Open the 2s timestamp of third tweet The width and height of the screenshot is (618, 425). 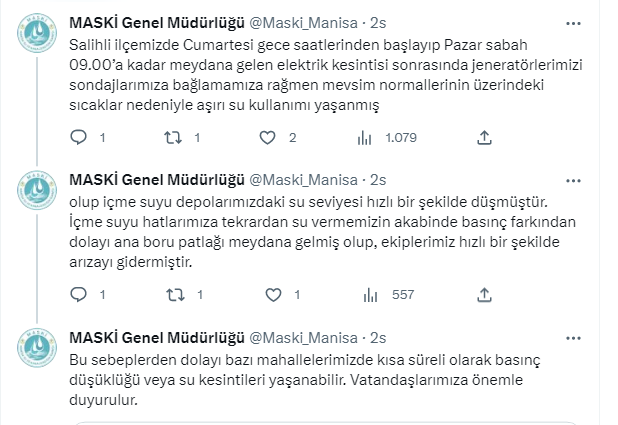click(x=378, y=338)
